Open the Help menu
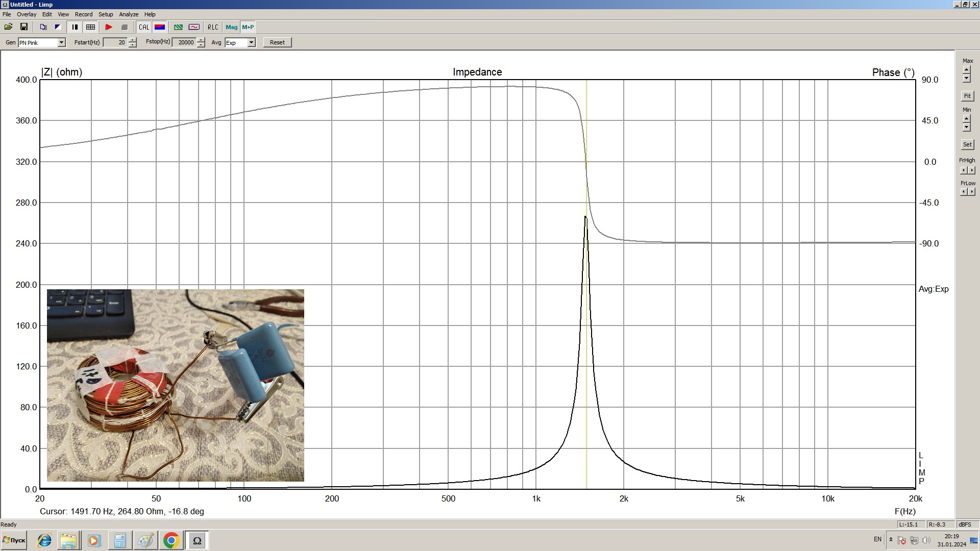The image size is (980, 551). [150, 14]
